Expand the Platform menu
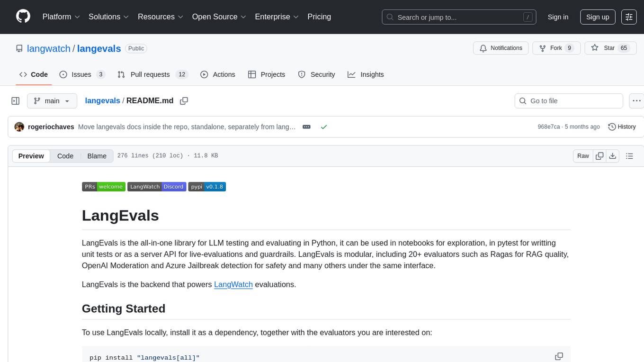Screen dimensions: 644x362 (x=61, y=17)
